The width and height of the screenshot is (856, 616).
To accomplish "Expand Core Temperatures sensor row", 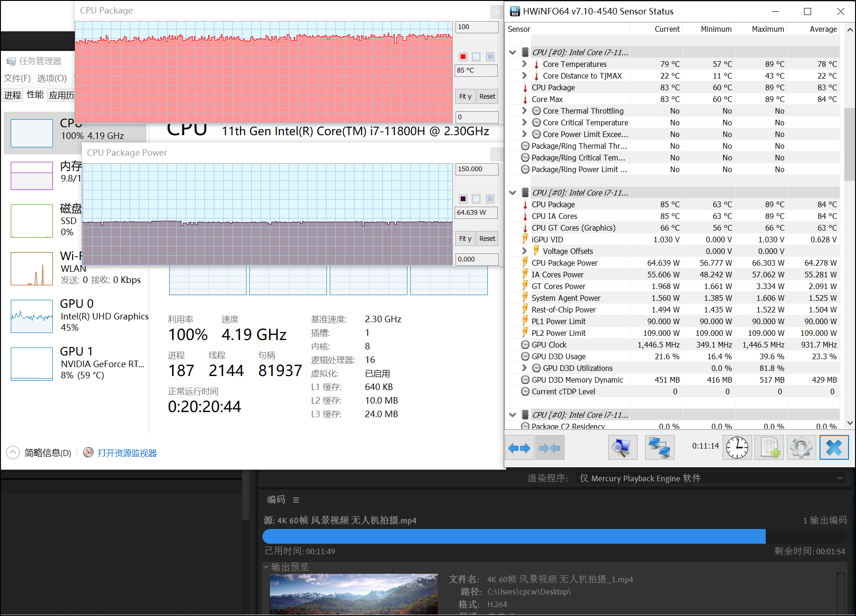I will [524, 64].
